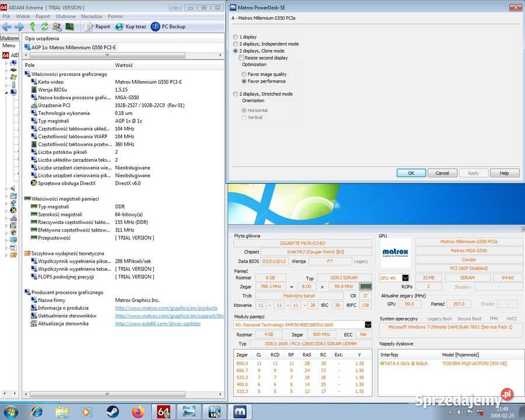Open the Plik menu
525x420 pixels.
(6, 16)
